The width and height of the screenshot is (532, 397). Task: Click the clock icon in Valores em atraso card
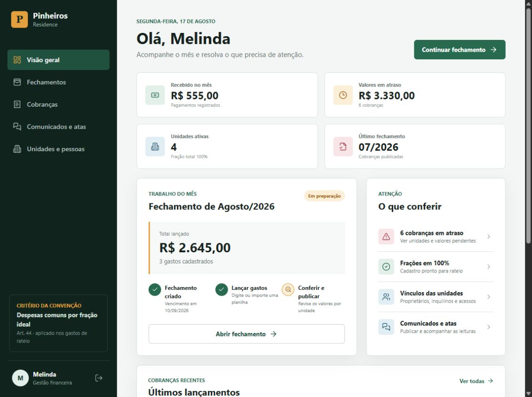(x=343, y=95)
